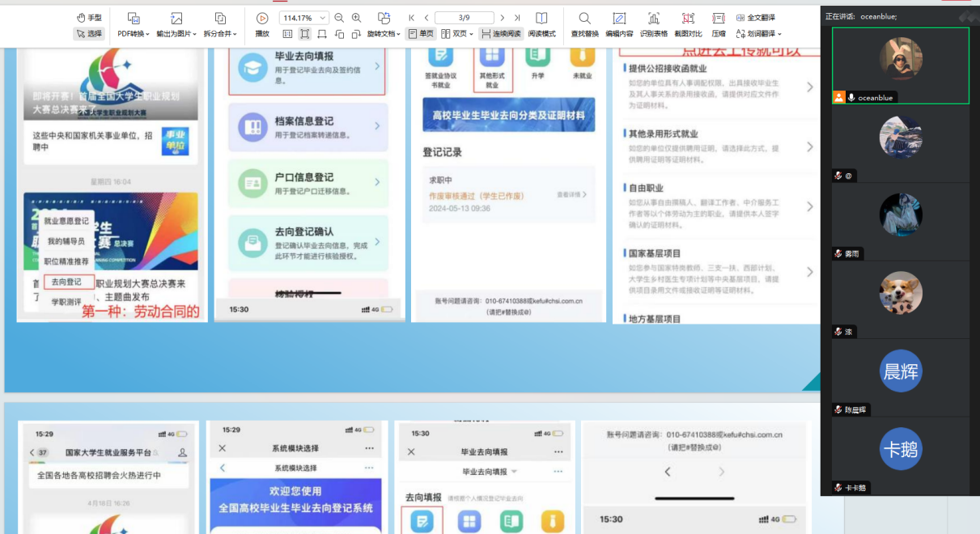This screenshot has width=980, height=534.
Task: Enable 单页 single page view
Action: pos(421,34)
